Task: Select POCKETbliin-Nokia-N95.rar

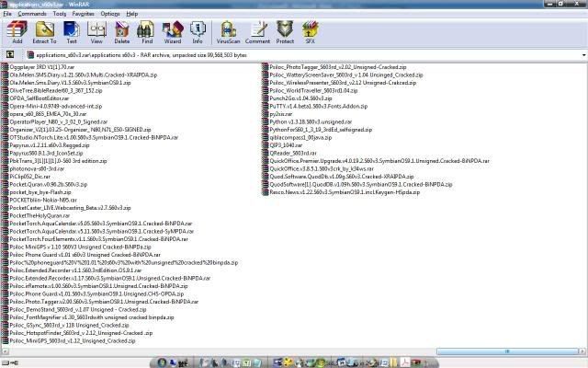Action: tap(40, 201)
